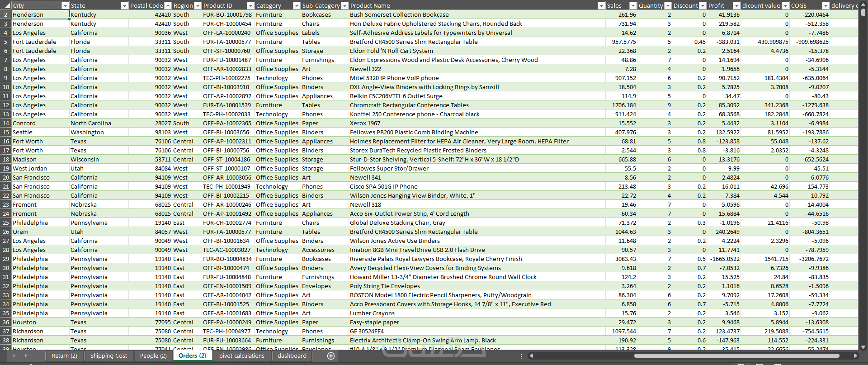
Task: Select the profit value -1665.0522
Action: point(723,259)
